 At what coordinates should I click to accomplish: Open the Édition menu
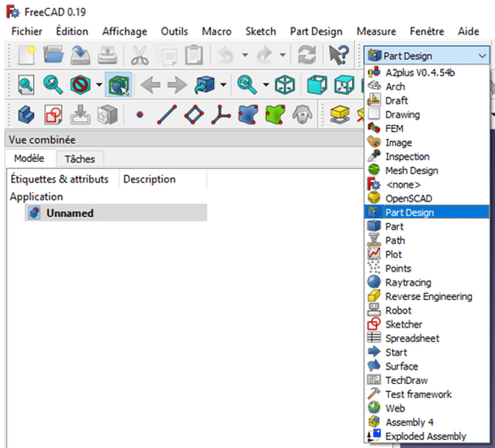(x=72, y=31)
